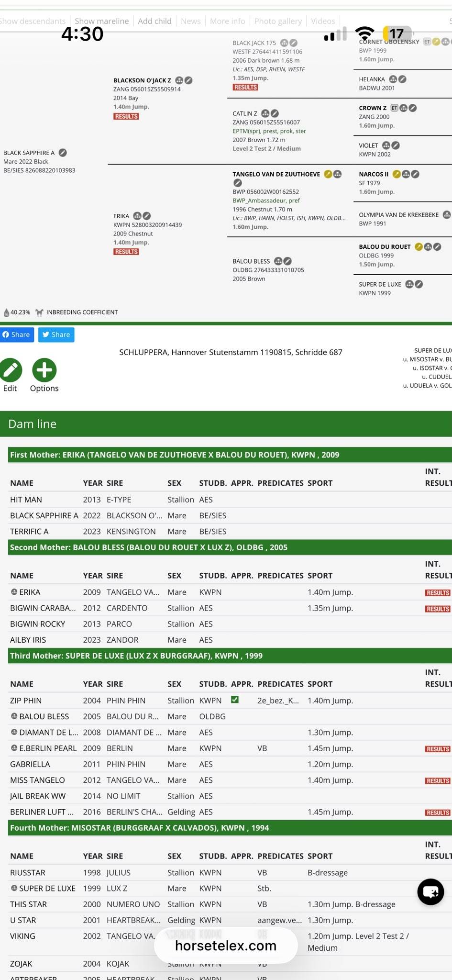Toggle the approved checkbox for ZIP PHIN
452x980 pixels.
[x=235, y=700]
